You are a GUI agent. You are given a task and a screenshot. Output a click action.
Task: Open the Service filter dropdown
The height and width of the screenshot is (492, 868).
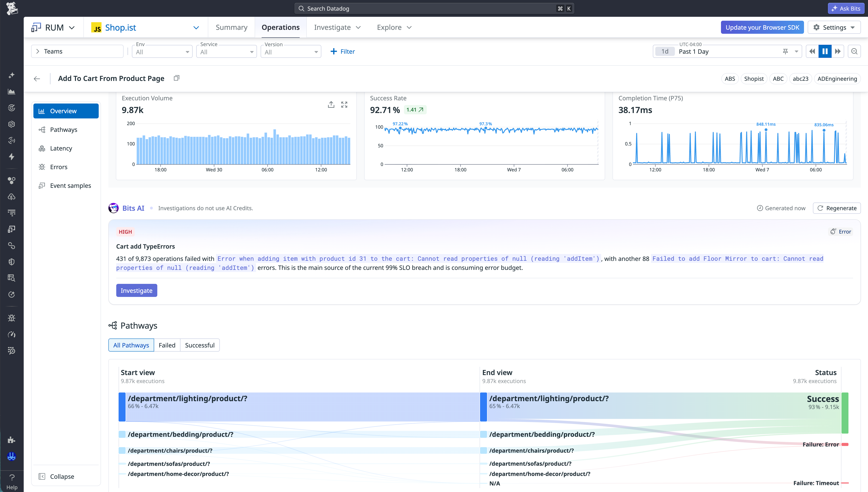227,52
